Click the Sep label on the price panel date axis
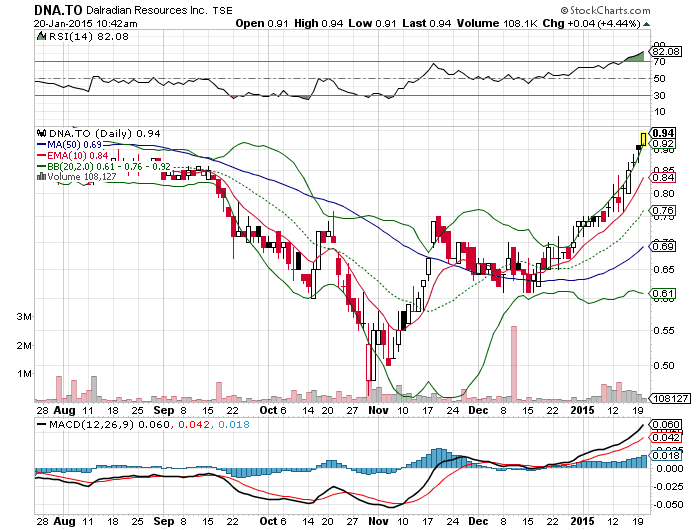 (164, 410)
